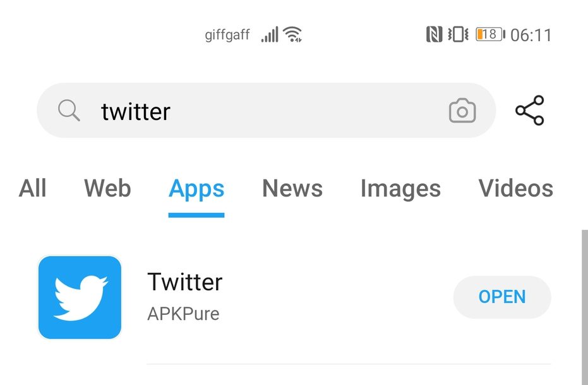Tap the APKPure source label
The width and height of the screenshot is (588, 385).
(x=183, y=314)
